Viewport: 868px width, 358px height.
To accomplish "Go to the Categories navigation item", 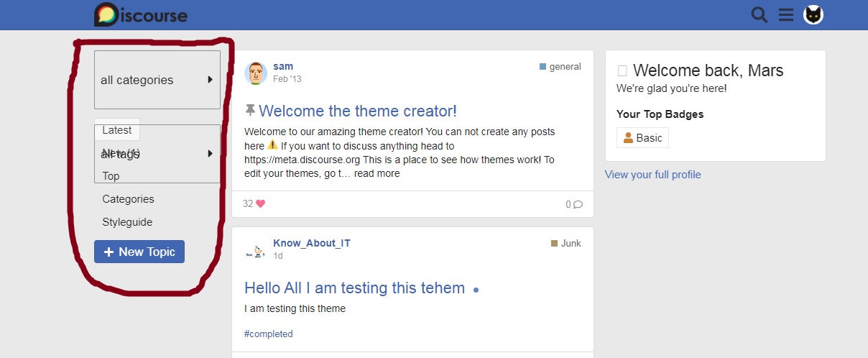I will (128, 199).
